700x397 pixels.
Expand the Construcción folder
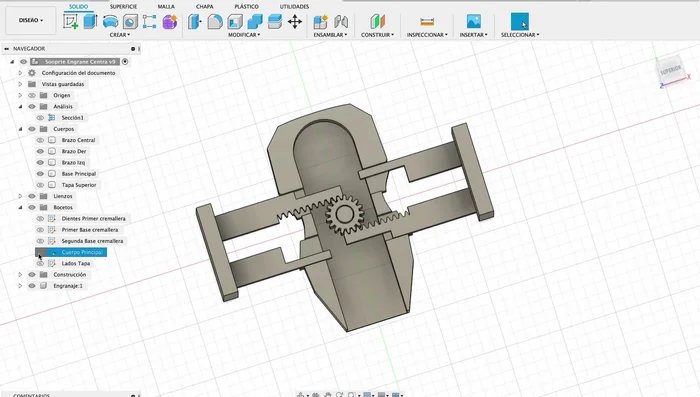(x=20, y=275)
